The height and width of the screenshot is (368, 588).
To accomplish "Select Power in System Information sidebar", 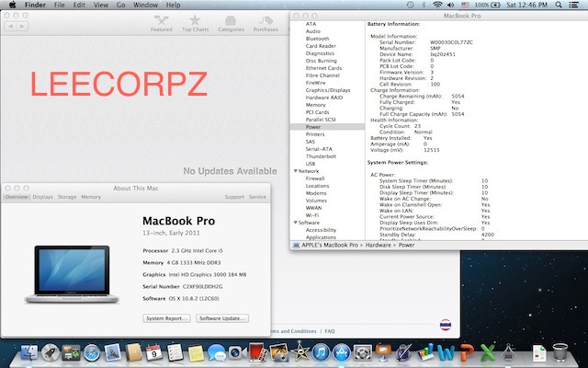I will pyautogui.click(x=327, y=127).
